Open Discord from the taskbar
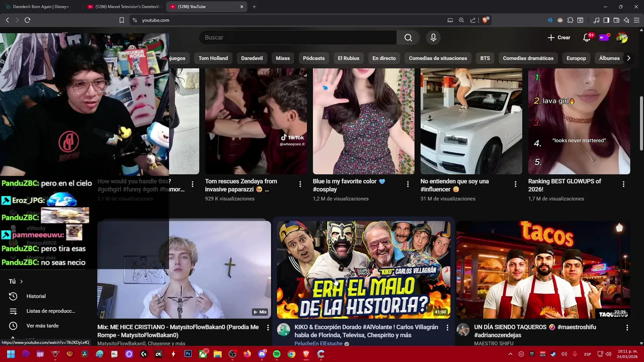Viewport: 644px width, 362px height. point(262,354)
